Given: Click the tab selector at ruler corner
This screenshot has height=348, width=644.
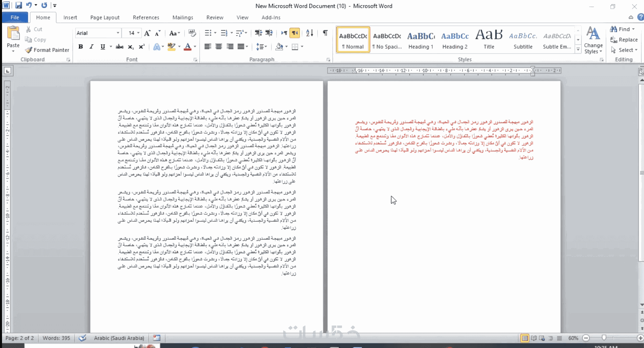Looking at the screenshot, I should [x=7, y=71].
